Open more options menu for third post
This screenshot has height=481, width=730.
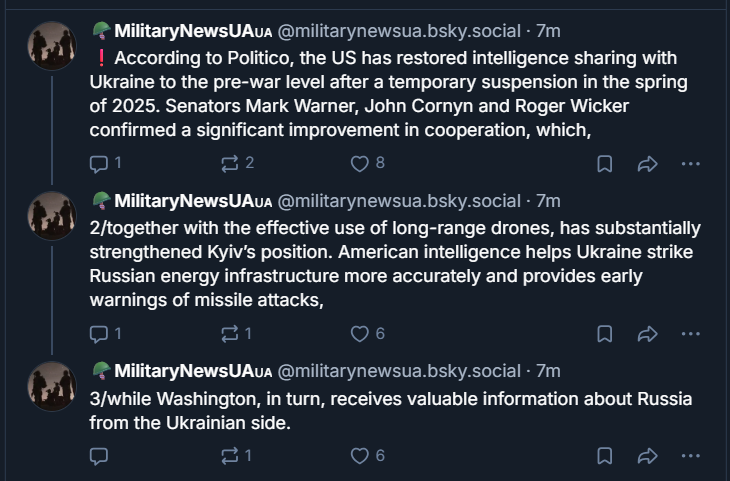(x=690, y=456)
